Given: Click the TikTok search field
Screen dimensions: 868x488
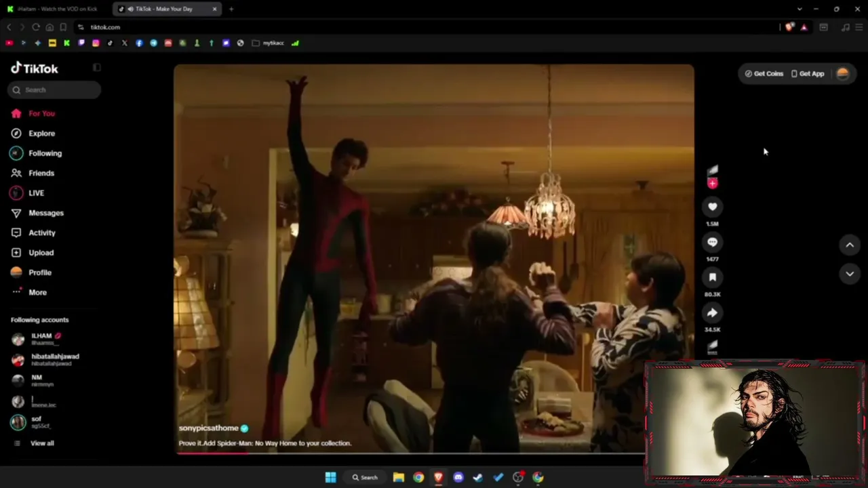Looking at the screenshot, I should pyautogui.click(x=54, y=89).
